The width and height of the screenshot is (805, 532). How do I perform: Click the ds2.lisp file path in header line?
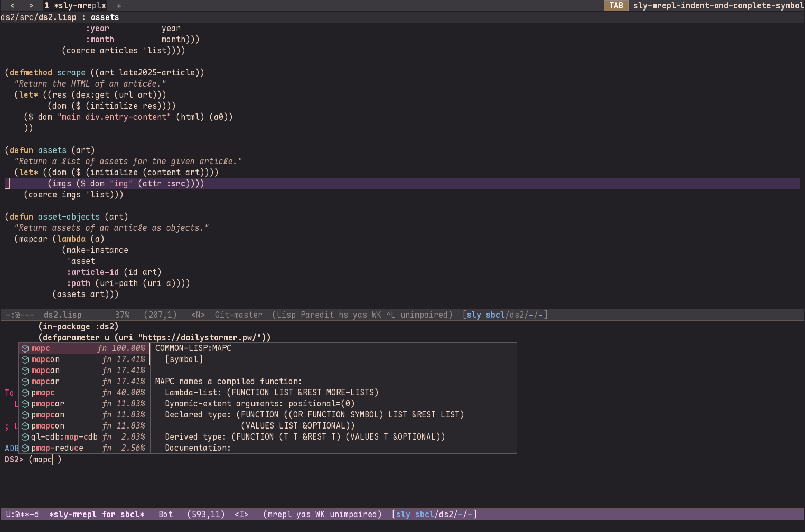[x=39, y=17]
